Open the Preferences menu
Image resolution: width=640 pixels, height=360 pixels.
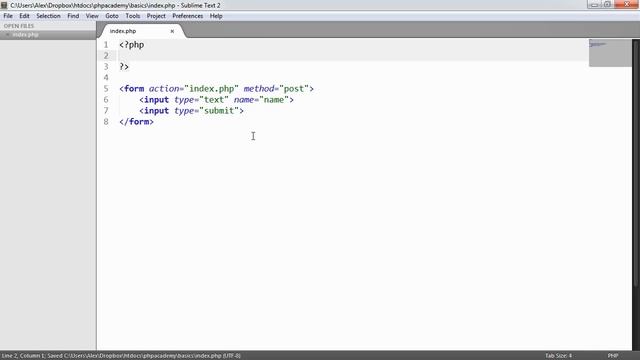(187, 16)
